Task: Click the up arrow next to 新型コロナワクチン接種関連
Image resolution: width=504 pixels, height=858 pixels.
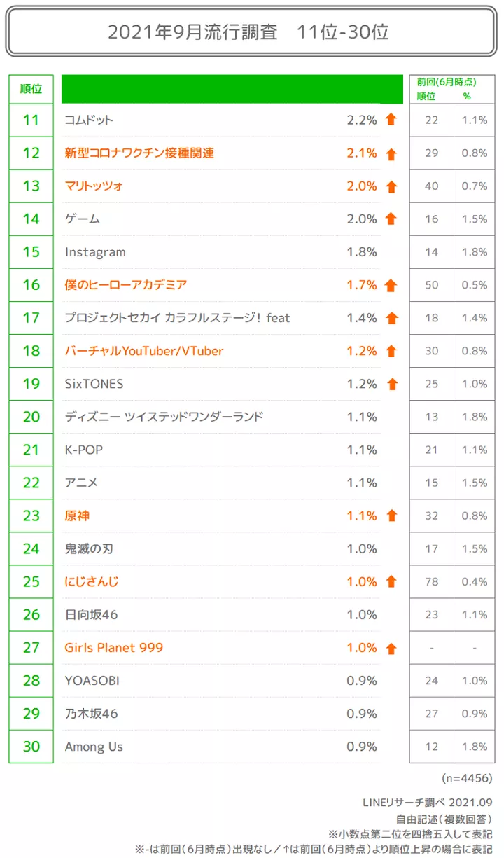Action: tap(391, 153)
